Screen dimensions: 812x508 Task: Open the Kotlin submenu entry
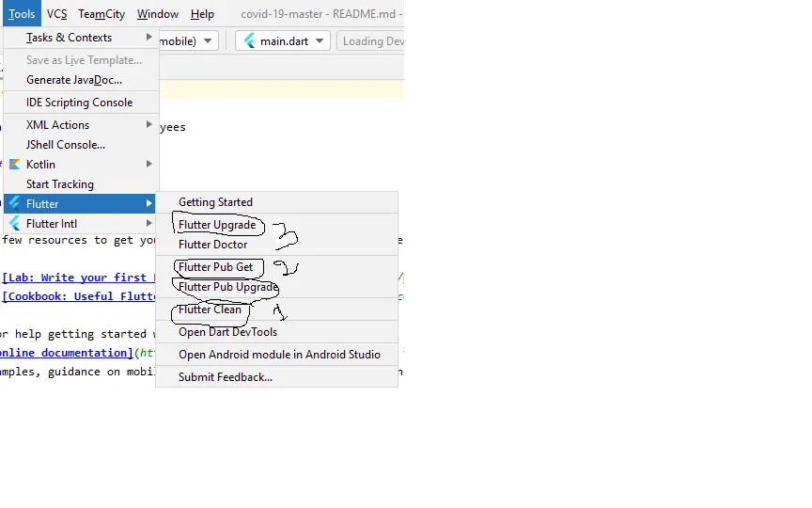tap(82, 165)
